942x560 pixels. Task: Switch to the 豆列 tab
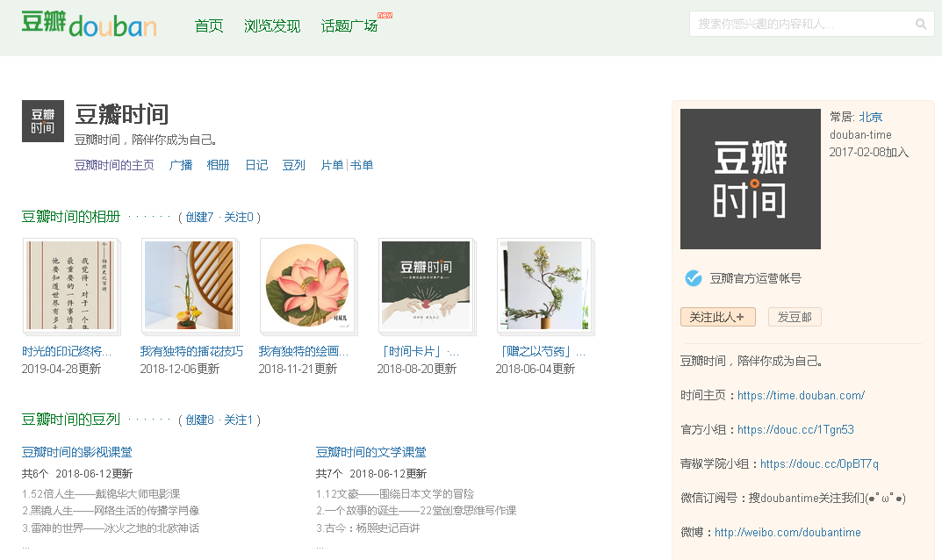[x=294, y=165]
